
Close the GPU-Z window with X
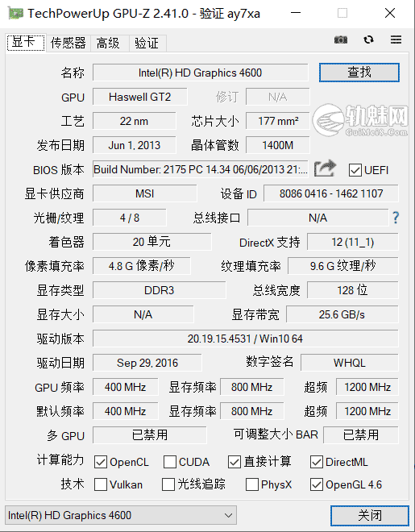[x=390, y=13]
